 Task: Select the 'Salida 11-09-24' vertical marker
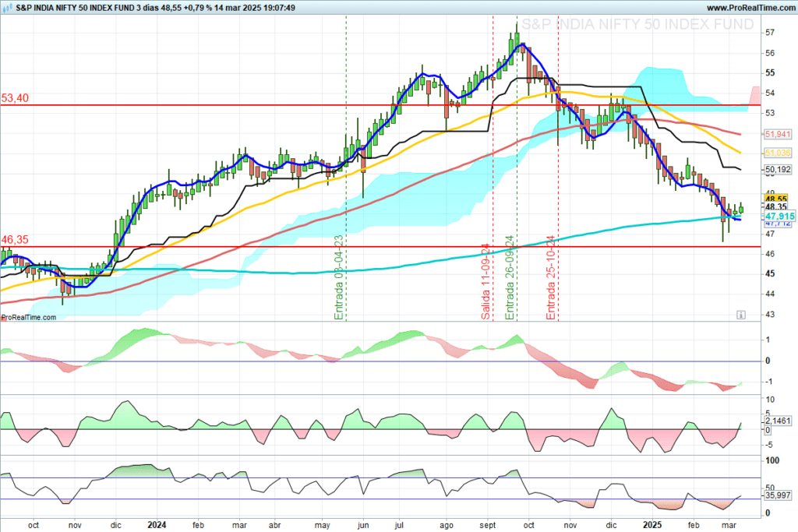(486, 282)
